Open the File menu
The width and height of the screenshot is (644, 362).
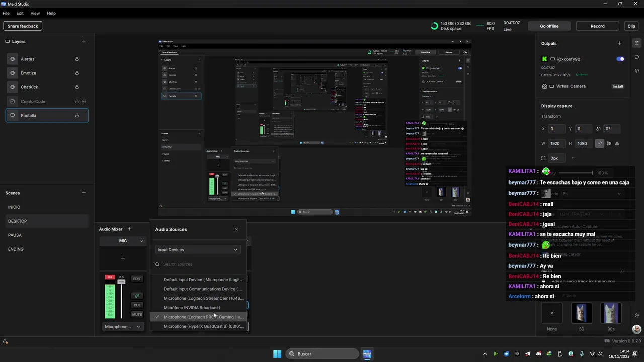coord(6,13)
